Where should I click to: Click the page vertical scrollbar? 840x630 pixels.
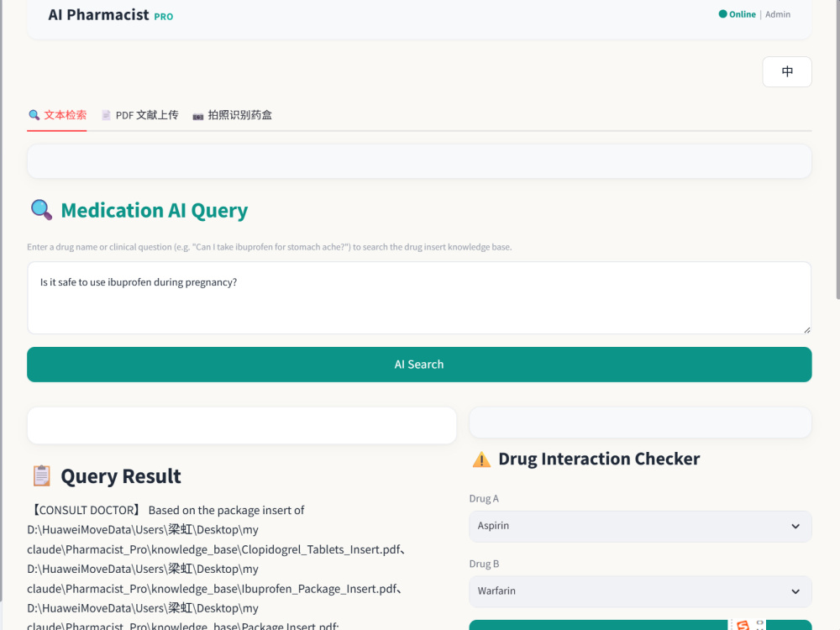click(x=837, y=150)
